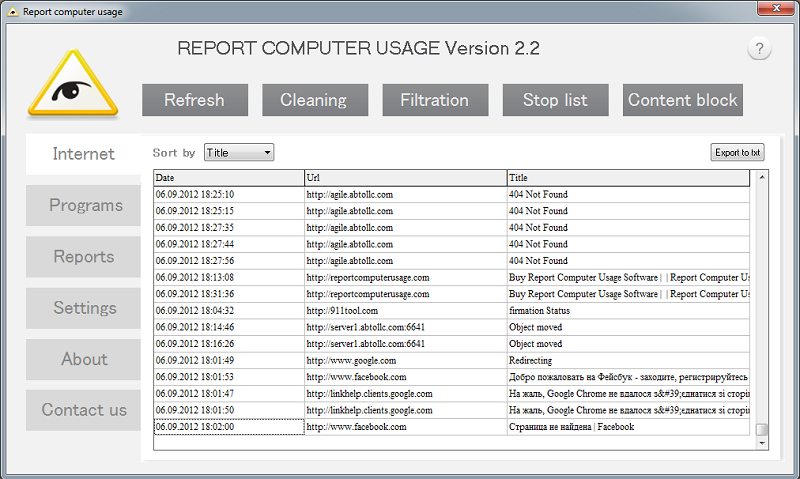The image size is (800, 479).
Task: Sort the table by the Url column header
Action: point(406,178)
